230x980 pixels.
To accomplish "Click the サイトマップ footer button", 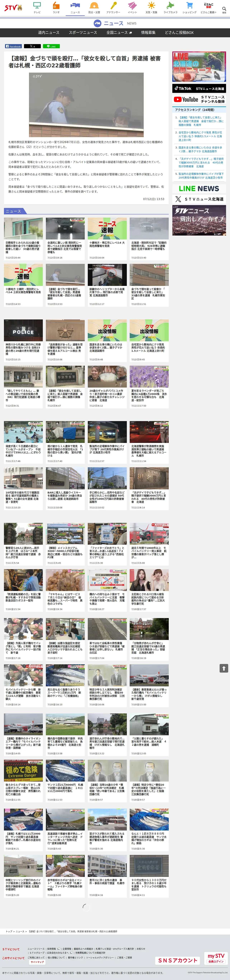I will point(37,962).
